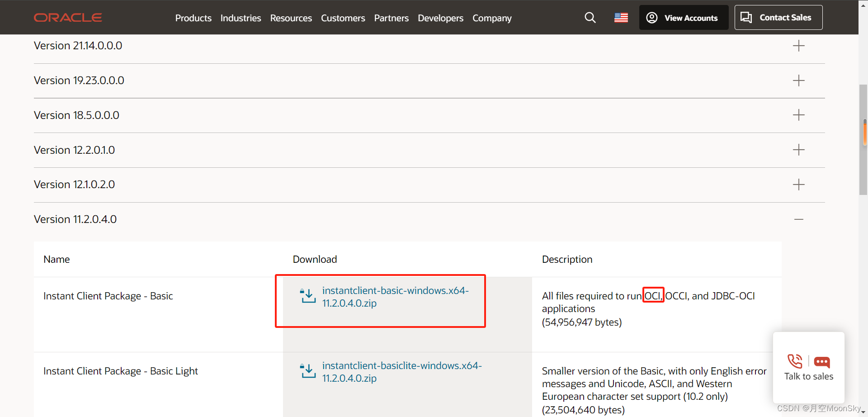Click the Version 19.23.0.0.0 heading text

coord(79,81)
